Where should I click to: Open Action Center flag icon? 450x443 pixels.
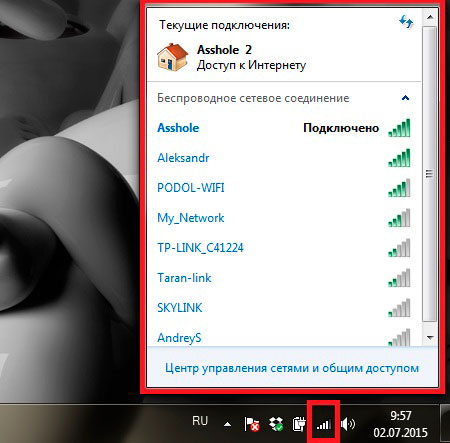click(x=252, y=424)
